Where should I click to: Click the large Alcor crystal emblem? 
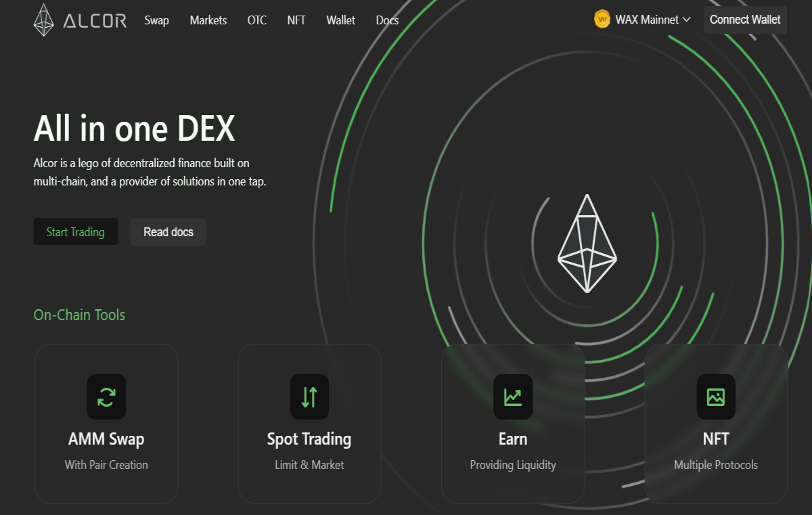pyautogui.click(x=587, y=244)
